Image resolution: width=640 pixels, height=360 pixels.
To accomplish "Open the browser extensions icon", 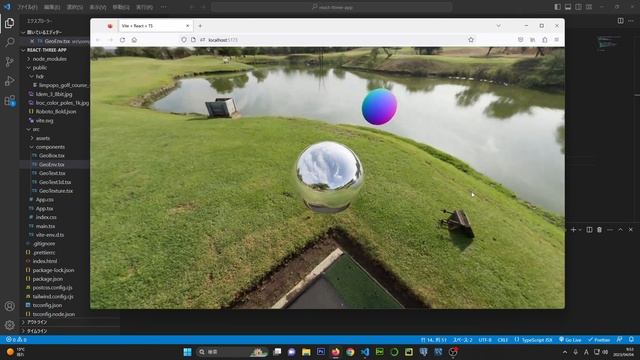I will tap(544, 40).
